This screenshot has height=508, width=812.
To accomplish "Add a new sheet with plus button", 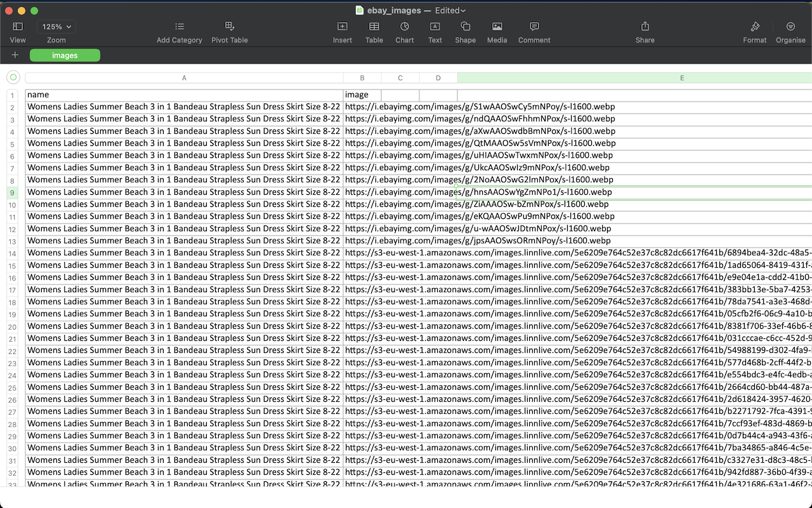I will point(15,55).
